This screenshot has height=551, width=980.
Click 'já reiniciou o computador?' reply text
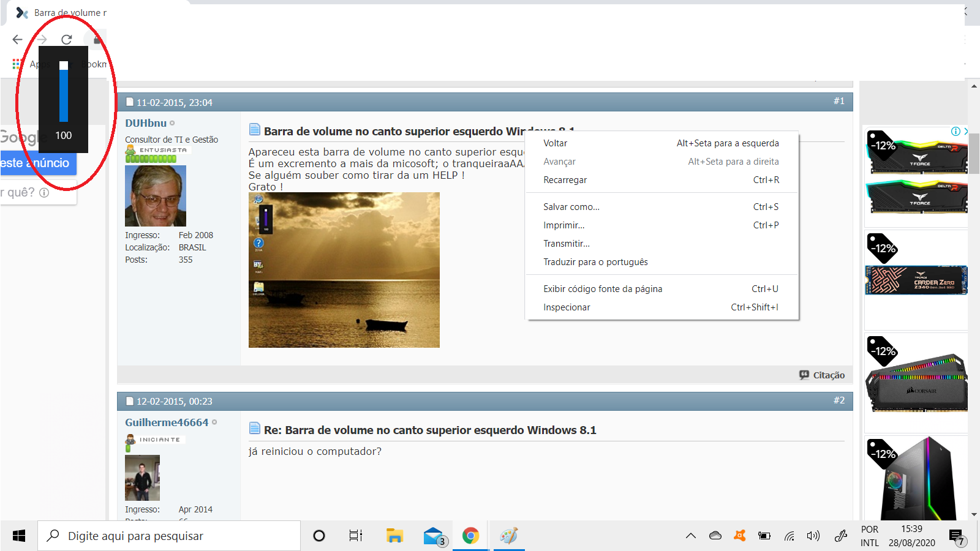click(315, 451)
